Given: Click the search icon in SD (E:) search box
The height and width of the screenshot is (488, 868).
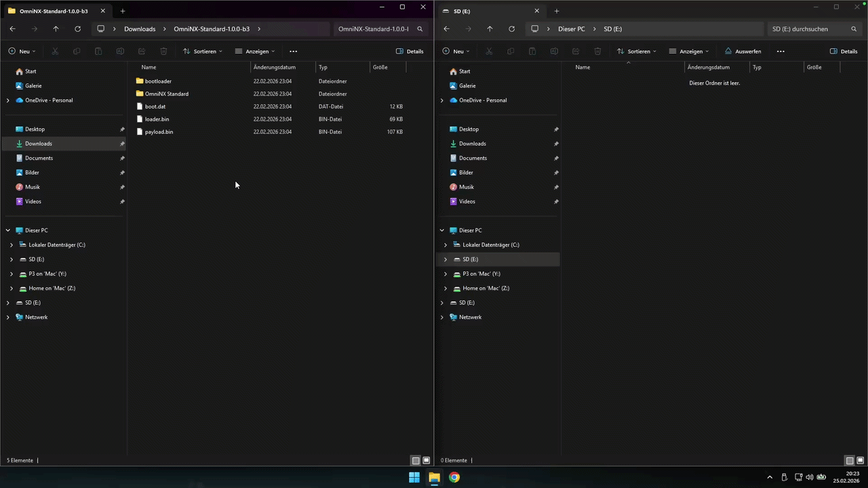Looking at the screenshot, I should 854,29.
